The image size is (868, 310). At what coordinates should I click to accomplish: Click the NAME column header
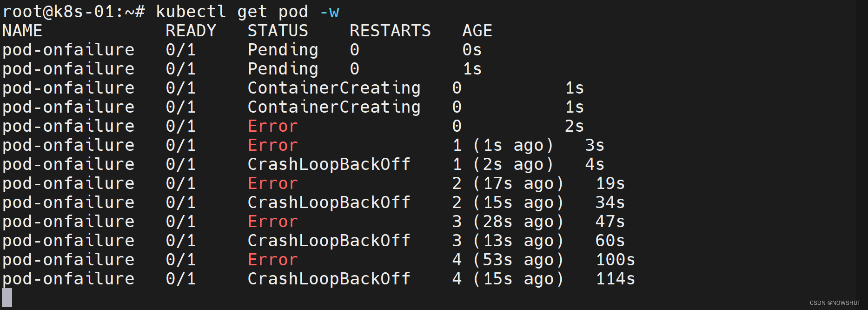[22, 31]
